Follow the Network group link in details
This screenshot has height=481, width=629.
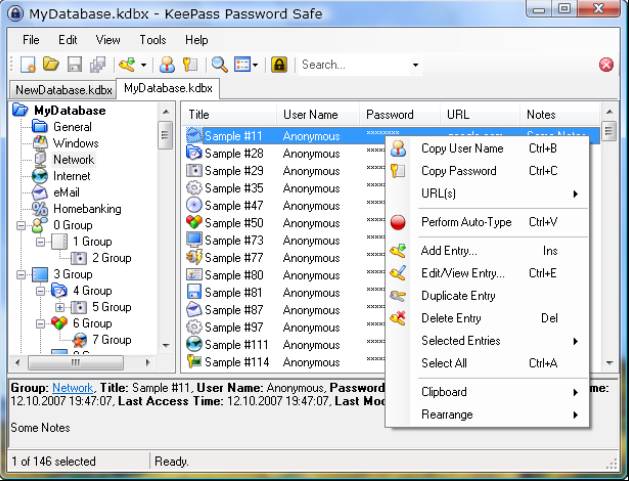coord(73,388)
